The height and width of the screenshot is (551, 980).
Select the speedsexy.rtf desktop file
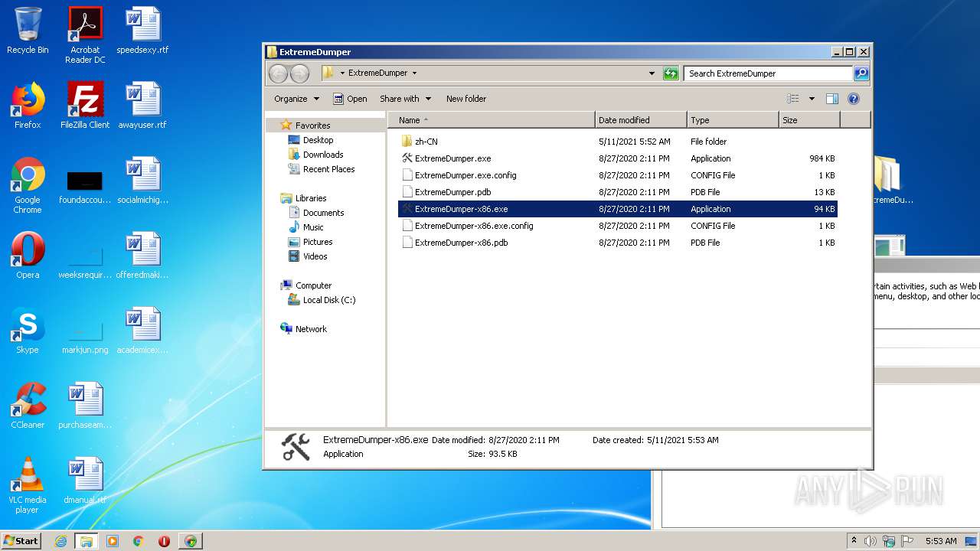[x=142, y=31]
